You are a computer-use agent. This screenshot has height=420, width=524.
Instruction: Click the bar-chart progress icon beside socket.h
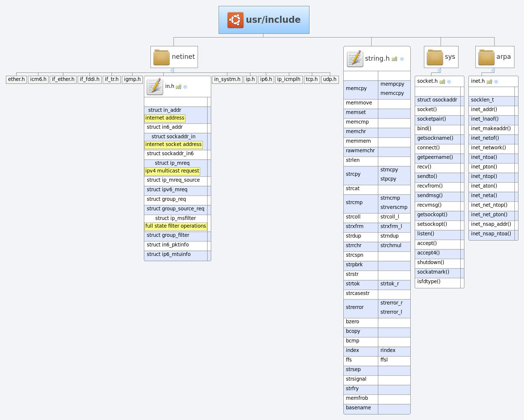tap(443, 81)
